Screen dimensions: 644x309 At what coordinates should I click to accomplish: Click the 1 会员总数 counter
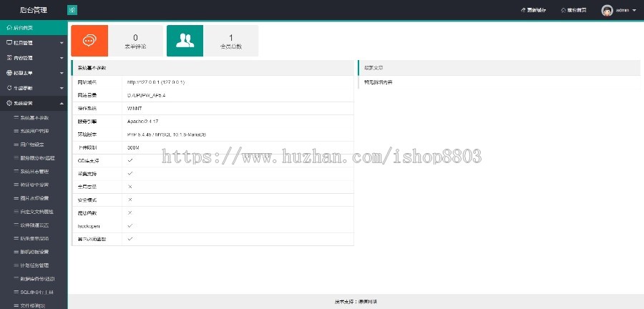pos(231,42)
